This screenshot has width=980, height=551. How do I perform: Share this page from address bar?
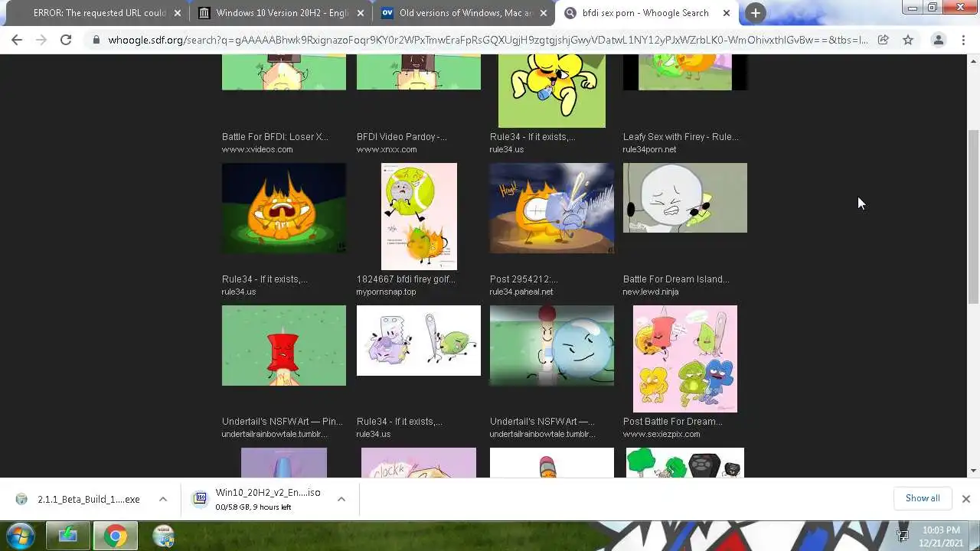point(883,40)
